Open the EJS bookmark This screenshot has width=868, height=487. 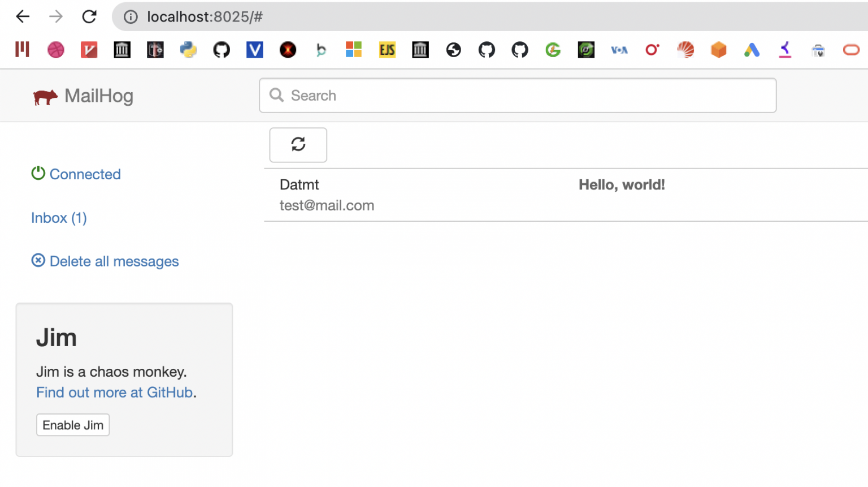(x=387, y=50)
